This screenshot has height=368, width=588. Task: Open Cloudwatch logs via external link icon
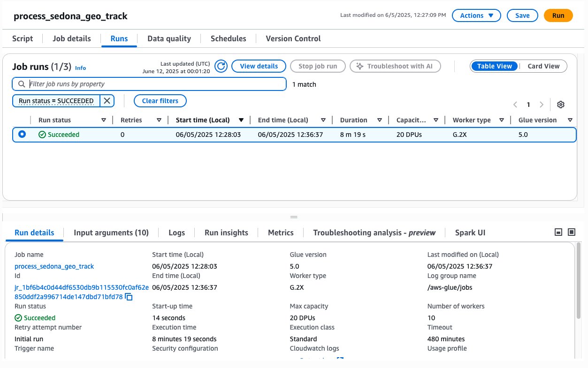(x=340, y=360)
